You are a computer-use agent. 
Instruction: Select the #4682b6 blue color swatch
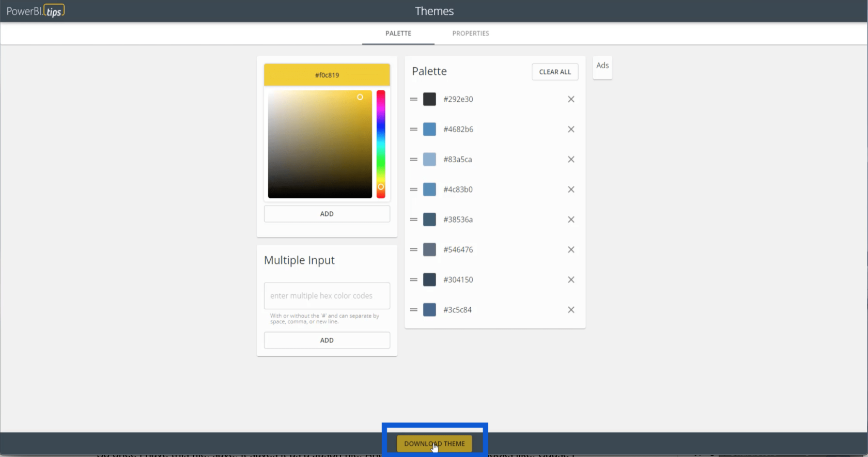point(429,129)
